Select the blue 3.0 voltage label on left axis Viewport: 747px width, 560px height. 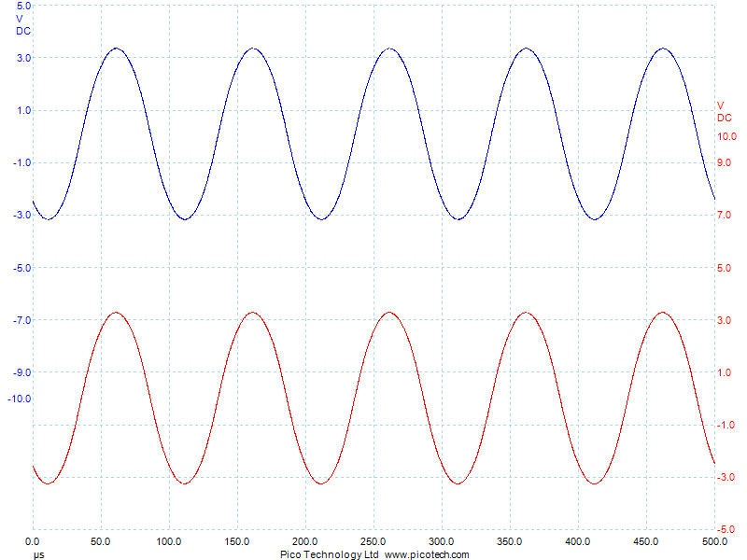(x=24, y=58)
